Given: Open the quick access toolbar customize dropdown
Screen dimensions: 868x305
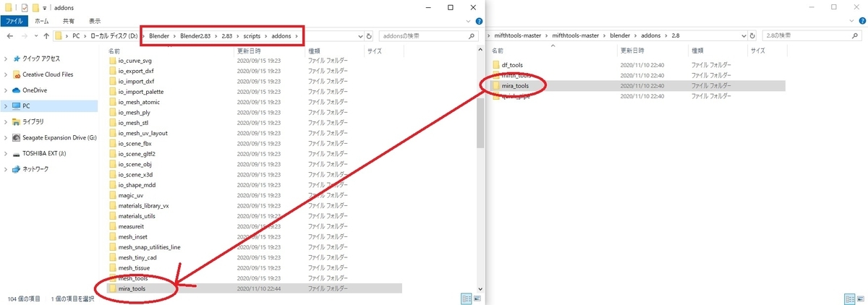Looking at the screenshot, I should tap(45, 7).
